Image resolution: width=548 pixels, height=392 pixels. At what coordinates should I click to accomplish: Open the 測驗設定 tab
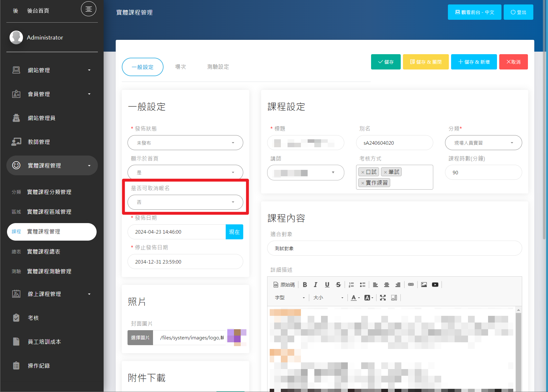coord(218,67)
